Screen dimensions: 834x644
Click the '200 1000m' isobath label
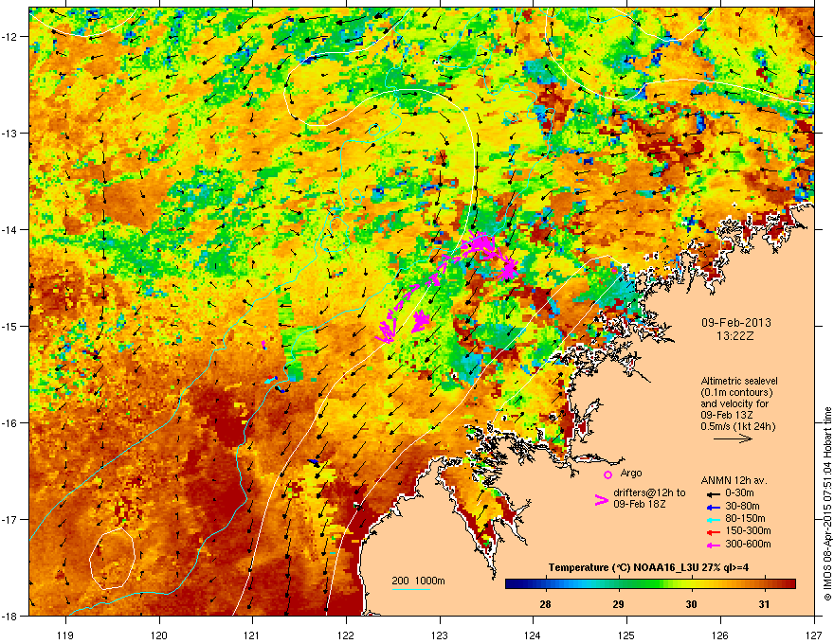418,581
